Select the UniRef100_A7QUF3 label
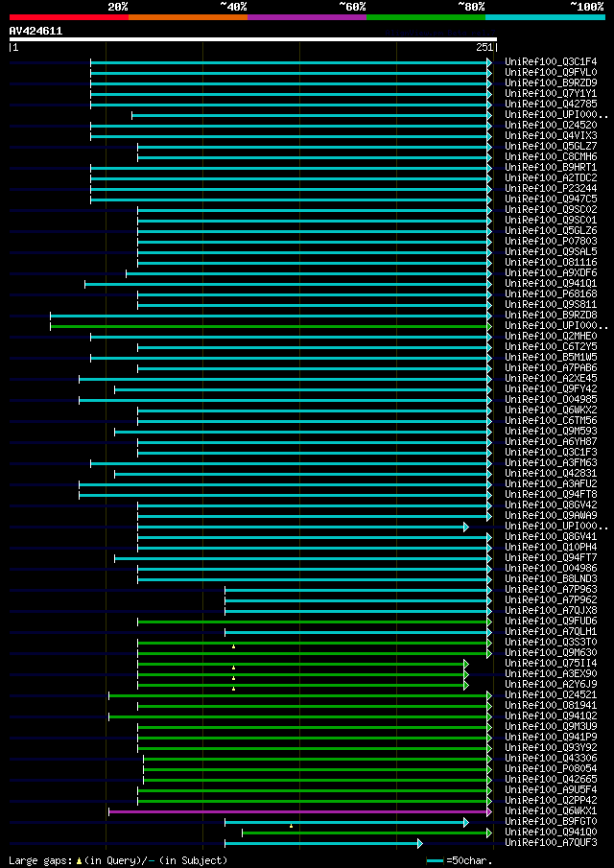The height and width of the screenshot is (868, 614). click(x=551, y=842)
